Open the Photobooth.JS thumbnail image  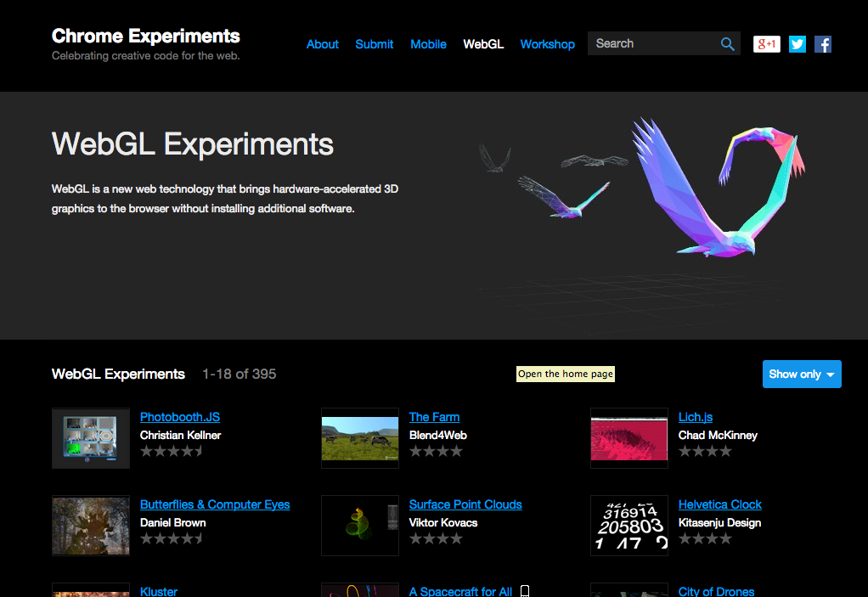point(91,438)
